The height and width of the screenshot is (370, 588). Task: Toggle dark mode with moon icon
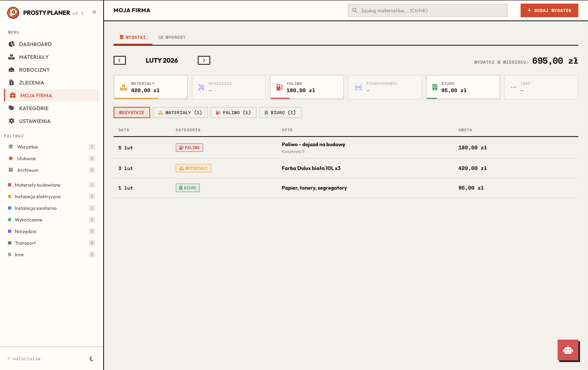[92, 359]
